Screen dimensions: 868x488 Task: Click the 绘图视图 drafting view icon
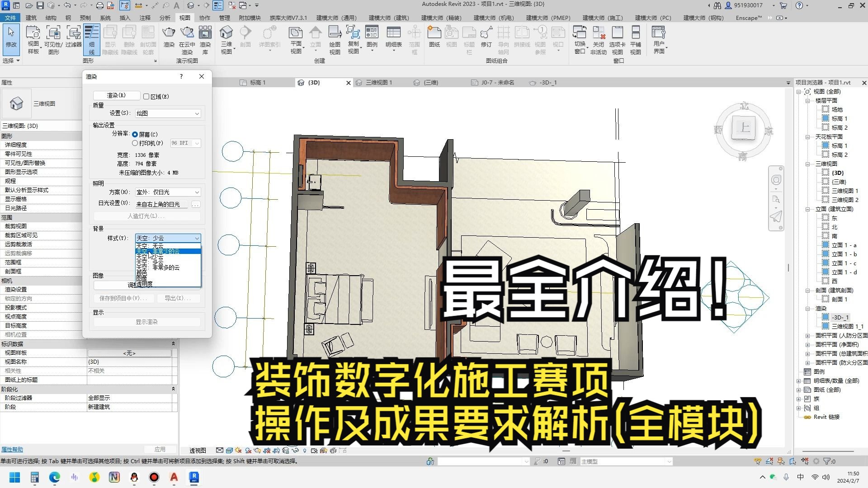click(335, 40)
